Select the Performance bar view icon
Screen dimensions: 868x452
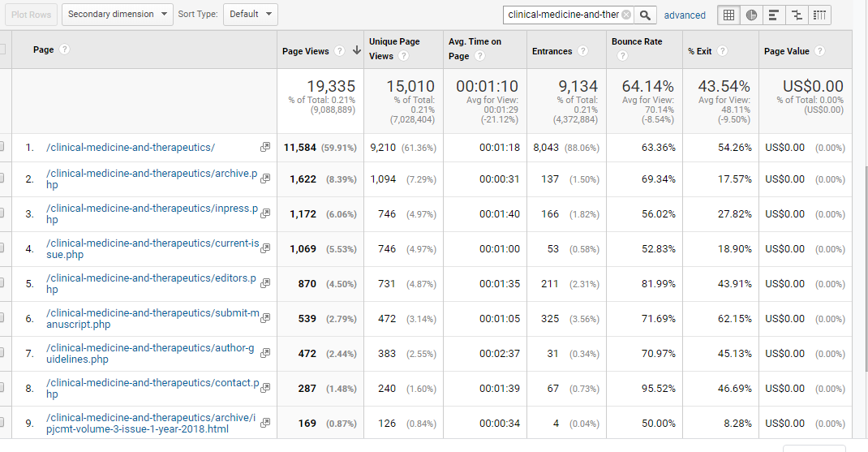tap(774, 15)
